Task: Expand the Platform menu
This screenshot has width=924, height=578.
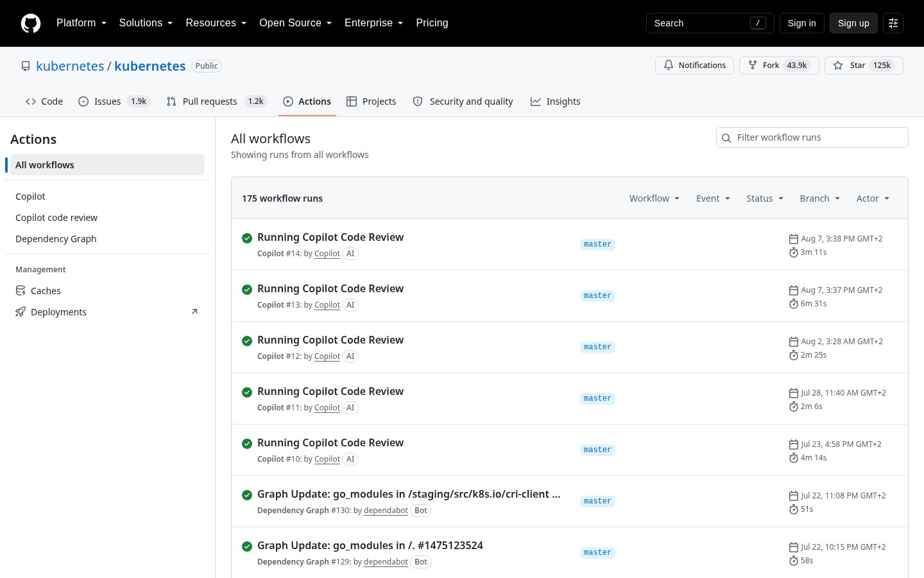Action: pyautogui.click(x=81, y=23)
